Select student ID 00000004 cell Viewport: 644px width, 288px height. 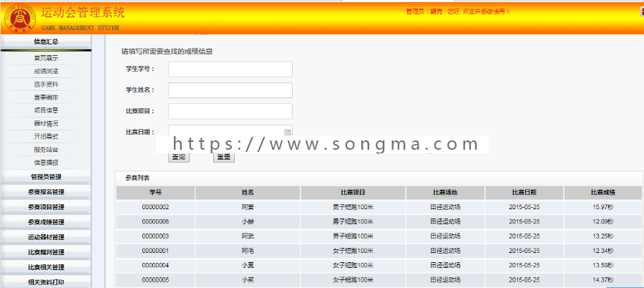155,265
